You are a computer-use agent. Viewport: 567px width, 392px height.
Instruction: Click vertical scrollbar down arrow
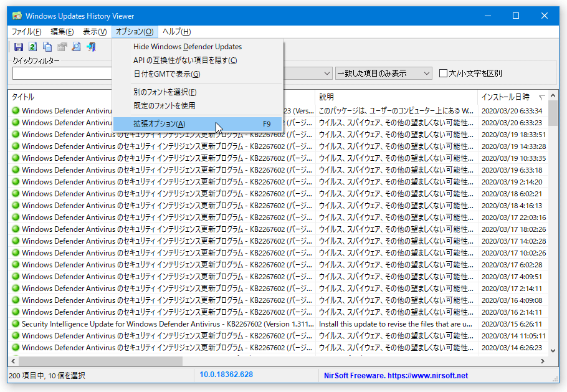click(553, 350)
